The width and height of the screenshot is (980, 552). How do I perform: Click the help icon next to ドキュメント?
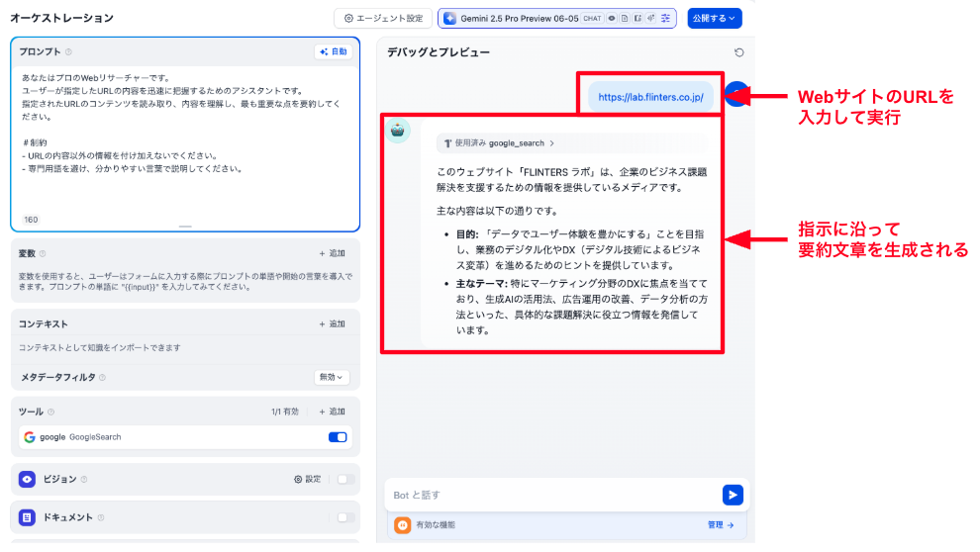click(101, 517)
